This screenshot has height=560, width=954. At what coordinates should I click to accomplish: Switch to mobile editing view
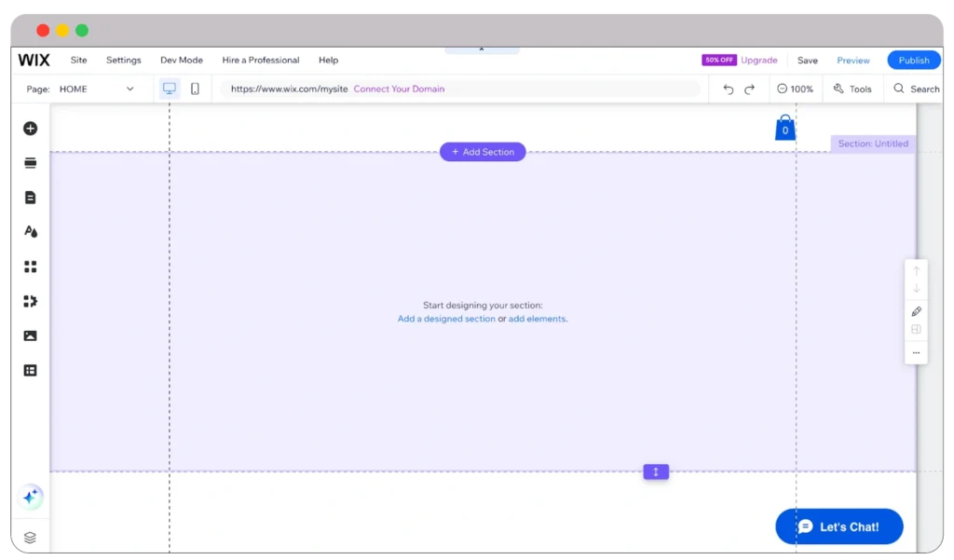click(x=194, y=88)
